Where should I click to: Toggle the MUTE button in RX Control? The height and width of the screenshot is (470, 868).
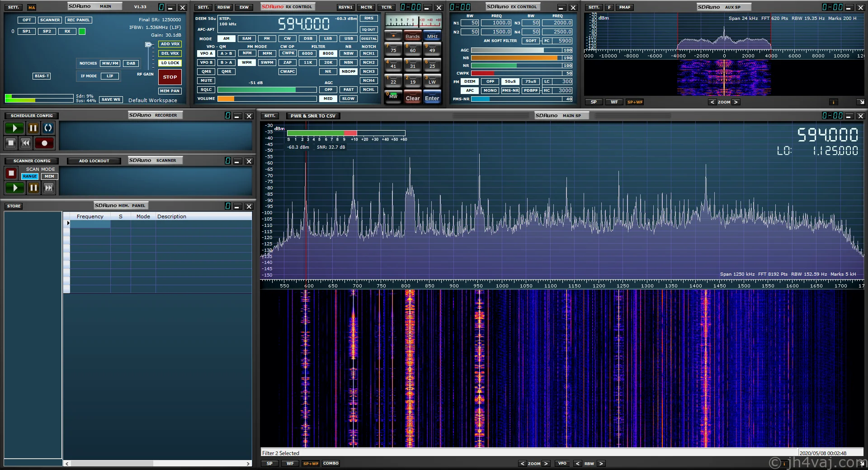[x=206, y=80]
